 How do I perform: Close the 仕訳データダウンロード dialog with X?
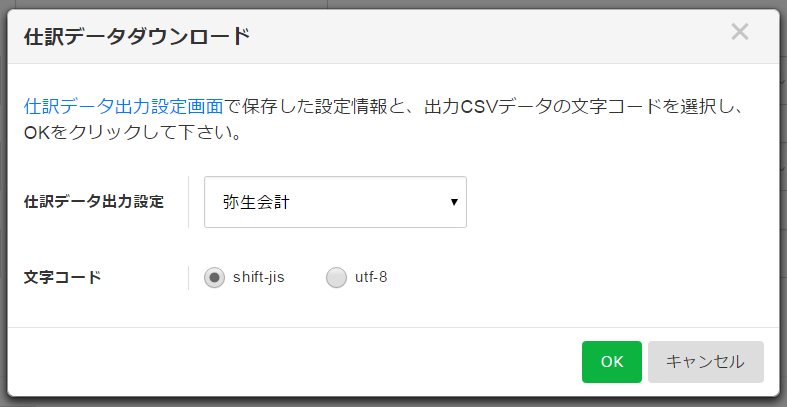coord(740,32)
